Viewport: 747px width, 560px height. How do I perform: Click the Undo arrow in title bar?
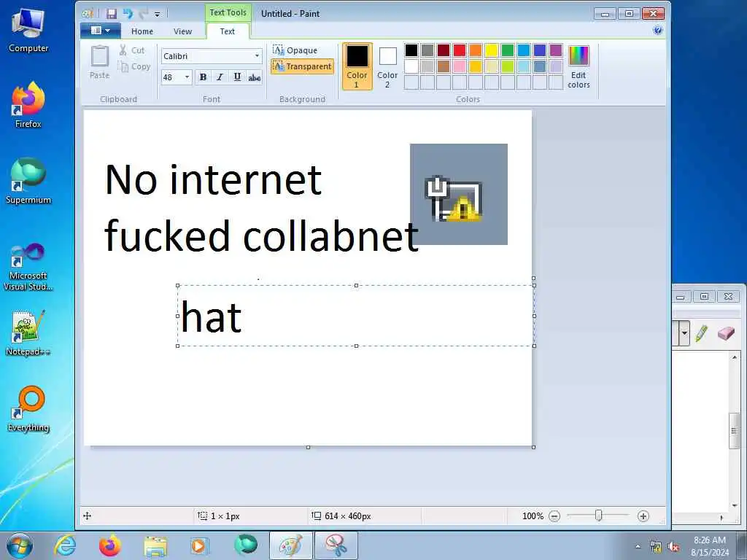pos(128,13)
